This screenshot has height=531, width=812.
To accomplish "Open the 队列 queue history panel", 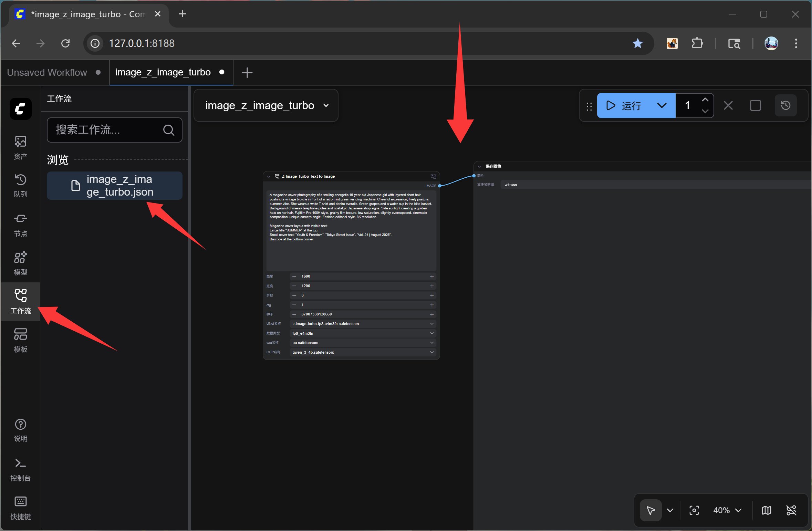I will pos(20,185).
